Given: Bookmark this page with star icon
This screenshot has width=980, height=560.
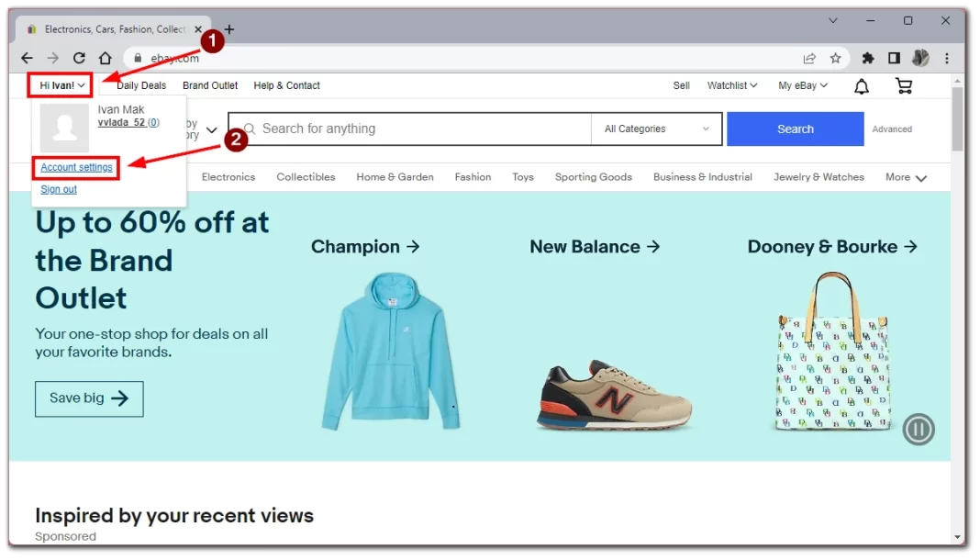Looking at the screenshot, I should click(x=835, y=58).
